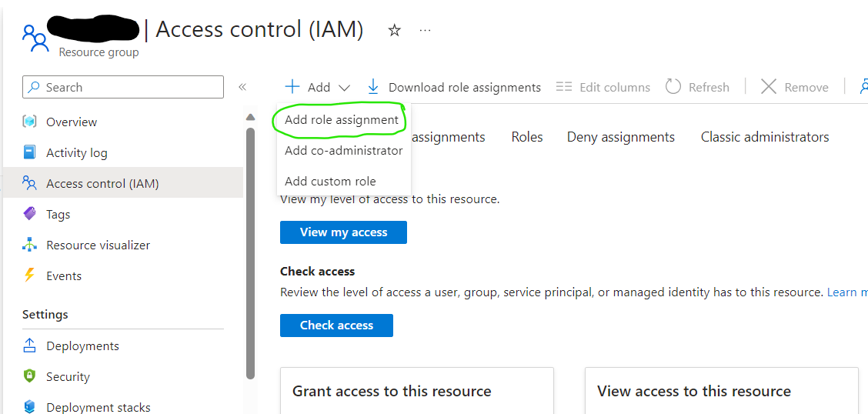868x414 pixels.
Task: Click the plus icon next to Add
Action: click(x=292, y=87)
